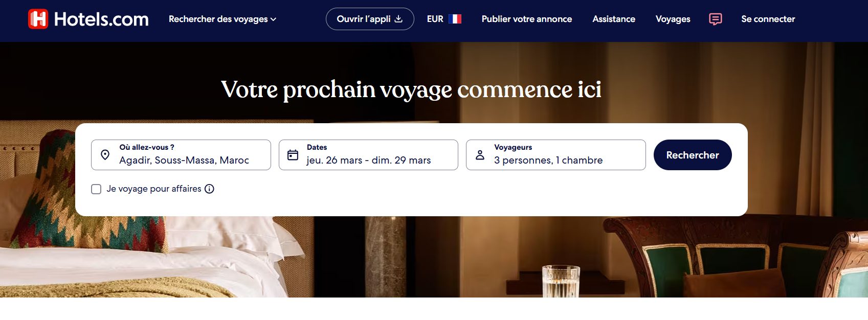Image resolution: width=868 pixels, height=320 pixels.
Task: Open the Dates picker field
Action: (x=368, y=155)
